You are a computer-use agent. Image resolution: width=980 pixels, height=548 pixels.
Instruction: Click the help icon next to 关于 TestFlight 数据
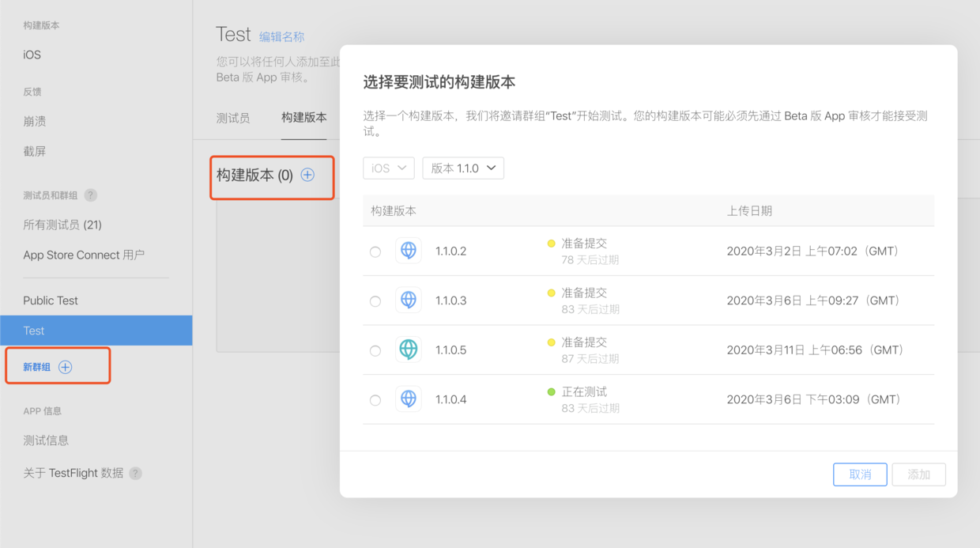point(136,473)
